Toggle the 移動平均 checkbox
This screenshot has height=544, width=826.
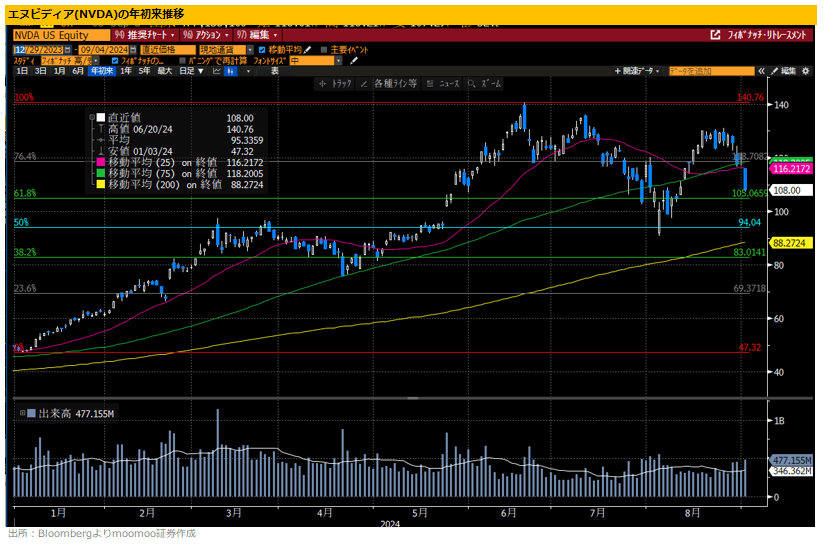pyautogui.click(x=262, y=50)
